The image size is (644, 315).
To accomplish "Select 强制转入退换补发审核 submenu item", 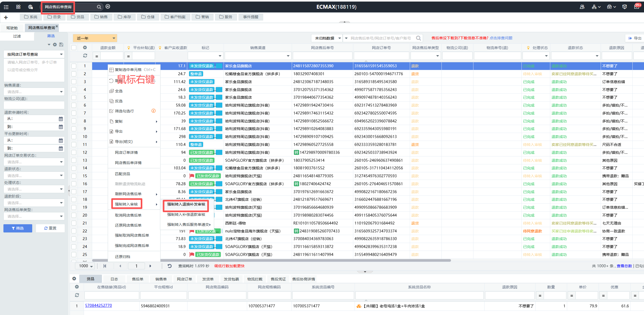I will pyautogui.click(x=186, y=204).
